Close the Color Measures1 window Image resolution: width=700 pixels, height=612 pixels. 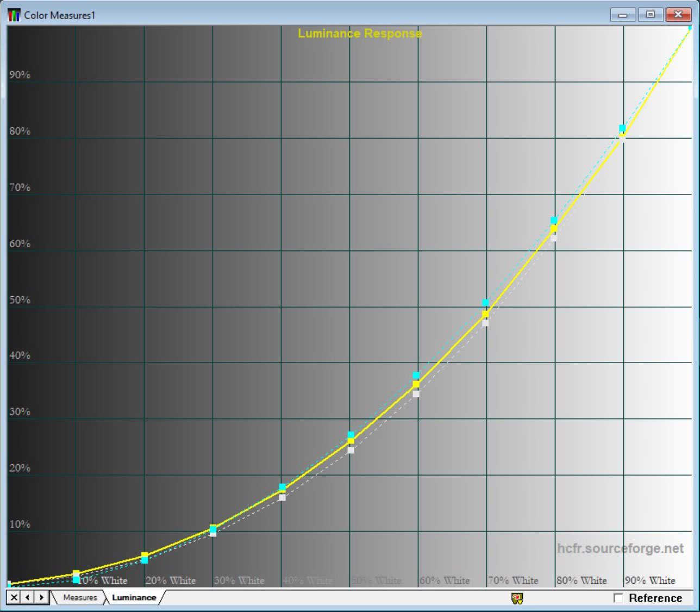coord(678,15)
